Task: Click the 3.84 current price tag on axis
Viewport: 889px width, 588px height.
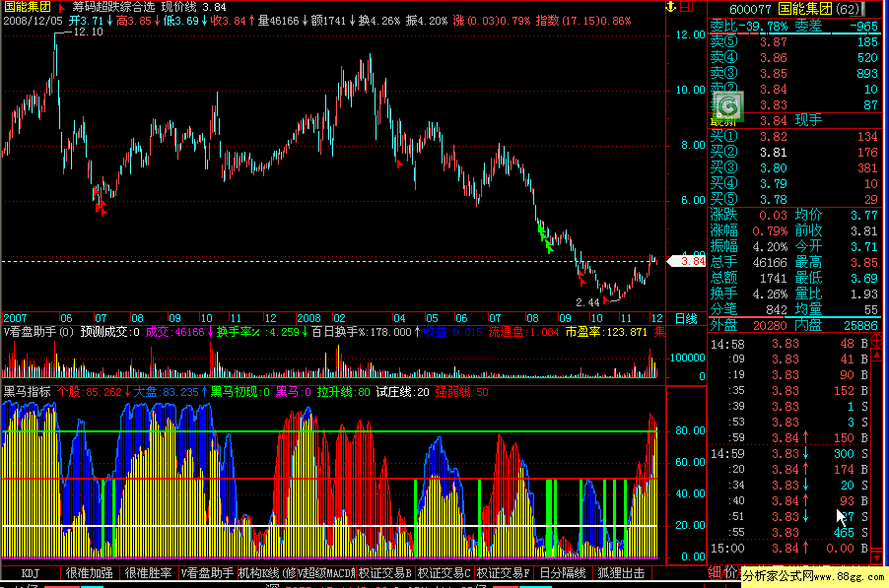Action: tap(687, 261)
